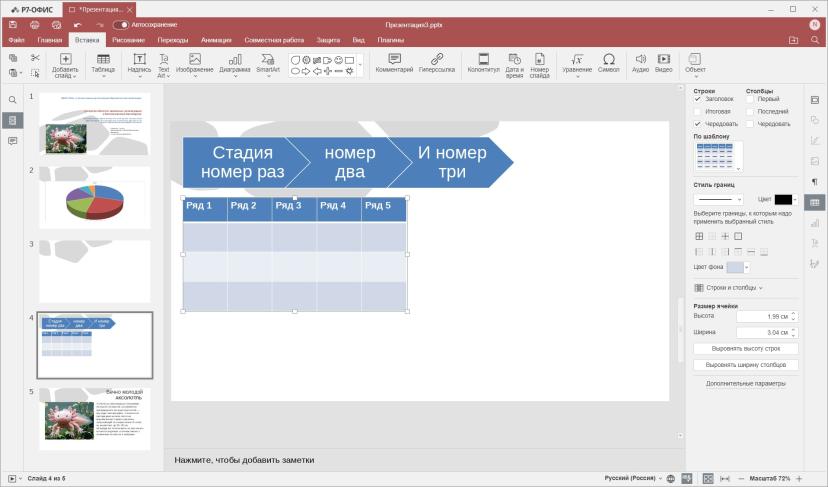Open the border color black swatch
The image size is (828, 487).
[783, 199]
